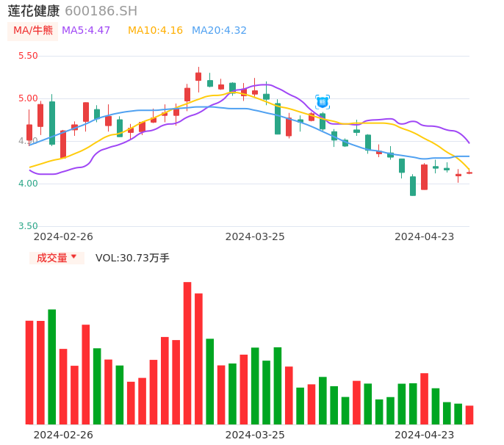Click the blue marker icon on the candlestick chart
The height and width of the screenshot is (445, 504).
(323, 102)
